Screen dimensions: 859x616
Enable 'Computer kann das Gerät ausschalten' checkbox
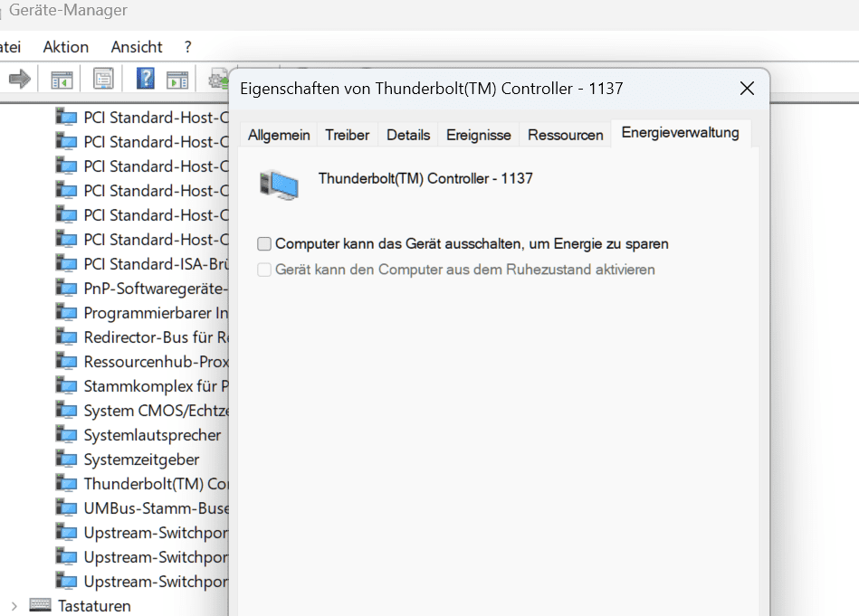264,243
